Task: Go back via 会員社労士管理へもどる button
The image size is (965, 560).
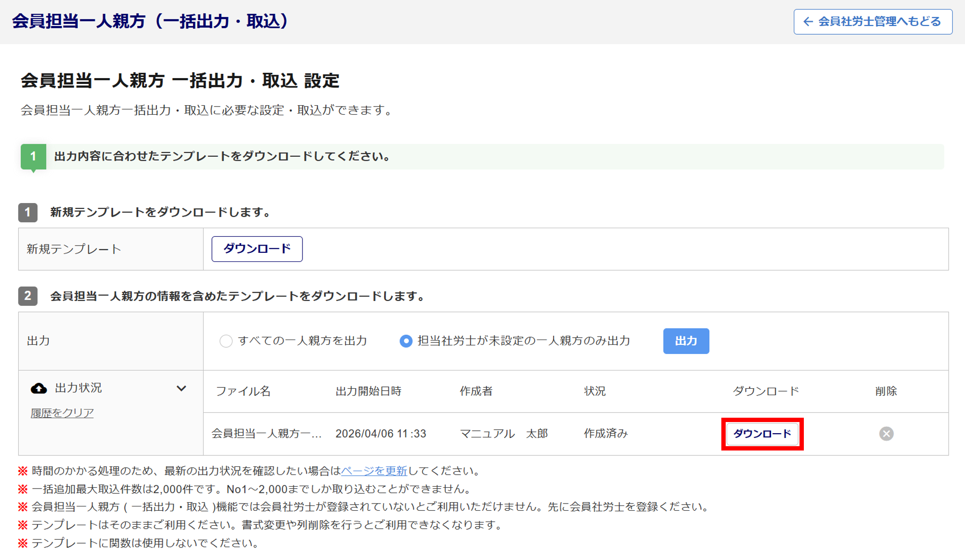Action: click(872, 22)
